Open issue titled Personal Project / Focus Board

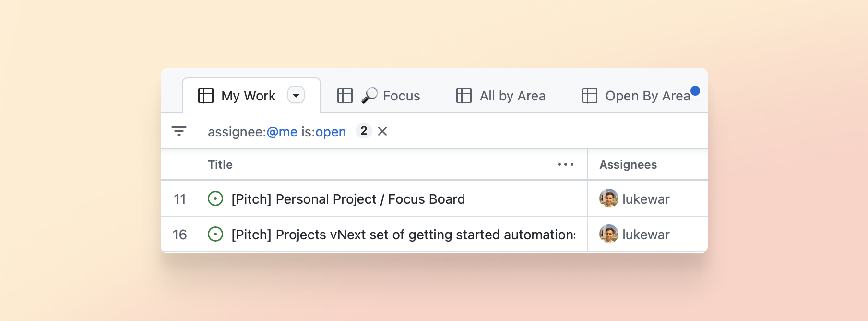click(x=348, y=198)
